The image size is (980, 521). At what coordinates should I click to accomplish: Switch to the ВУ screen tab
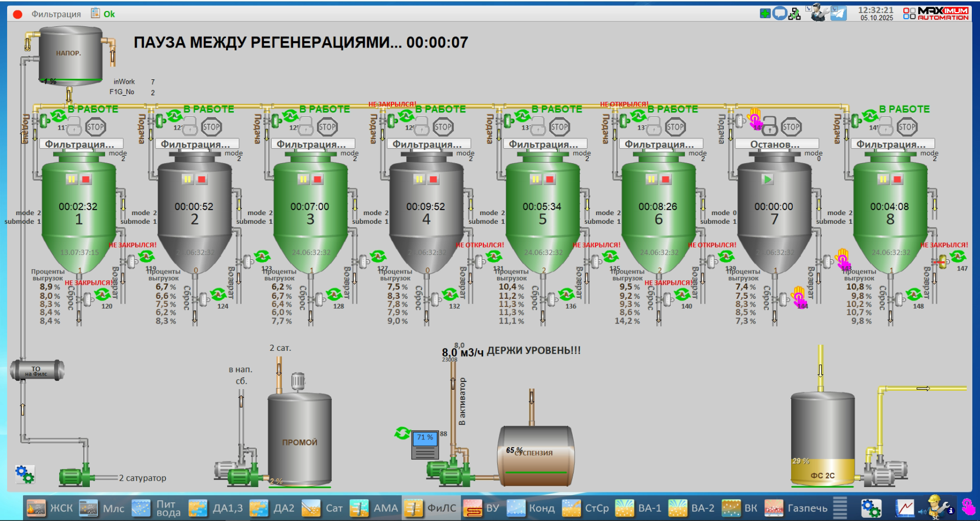(x=482, y=508)
